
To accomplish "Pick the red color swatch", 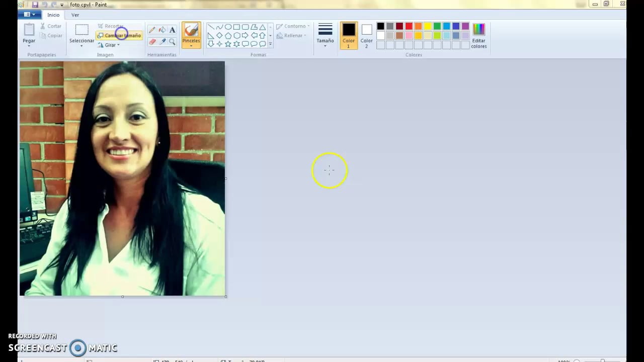I will coord(409,26).
